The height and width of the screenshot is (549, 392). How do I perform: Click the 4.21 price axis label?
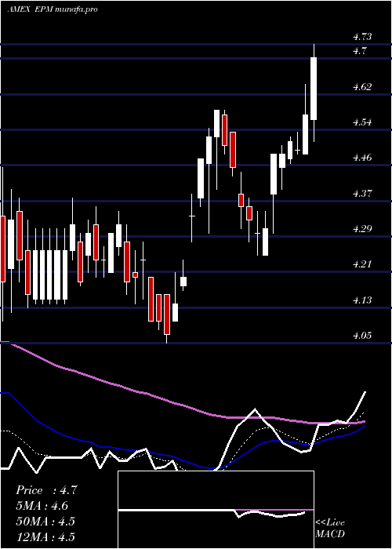click(x=362, y=264)
